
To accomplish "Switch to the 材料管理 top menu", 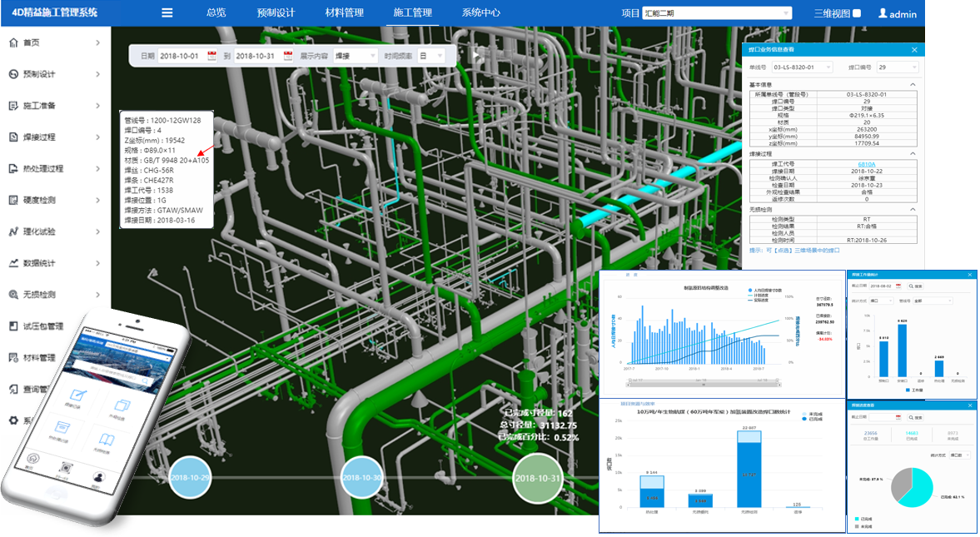I will pyautogui.click(x=344, y=12).
